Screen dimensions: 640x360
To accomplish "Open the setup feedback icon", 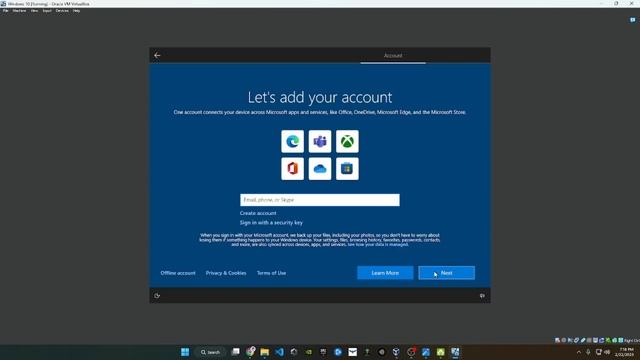I will [x=482, y=296].
